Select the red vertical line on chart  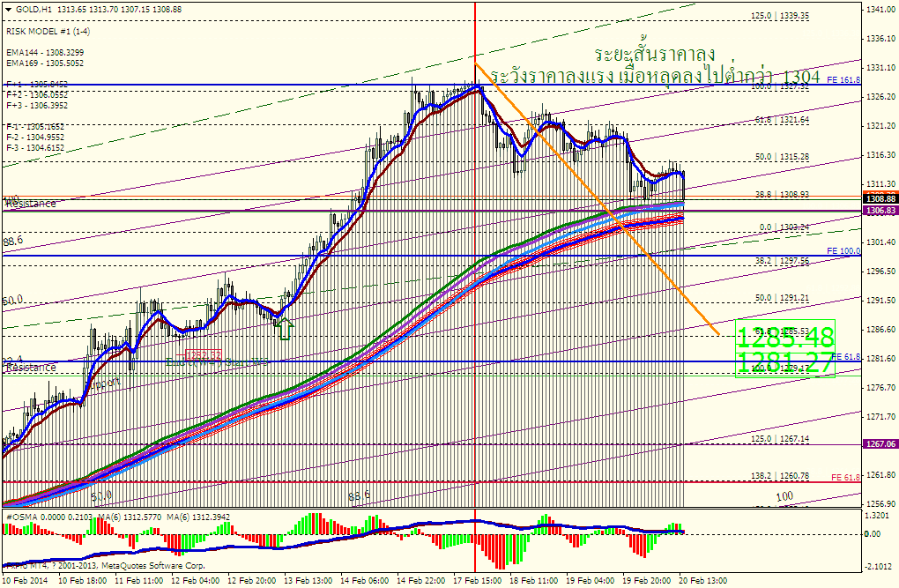point(476,264)
